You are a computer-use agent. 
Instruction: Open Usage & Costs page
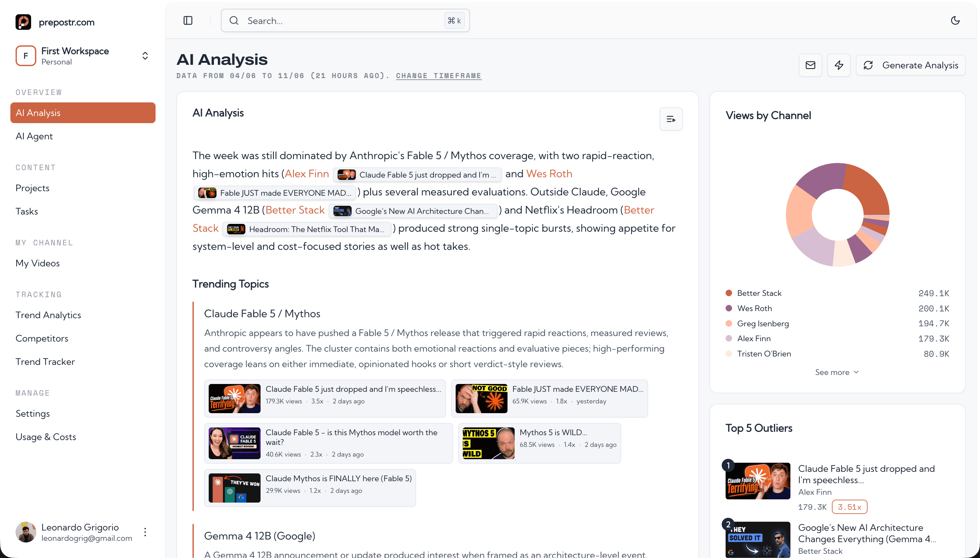pyautogui.click(x=46, y=437)
